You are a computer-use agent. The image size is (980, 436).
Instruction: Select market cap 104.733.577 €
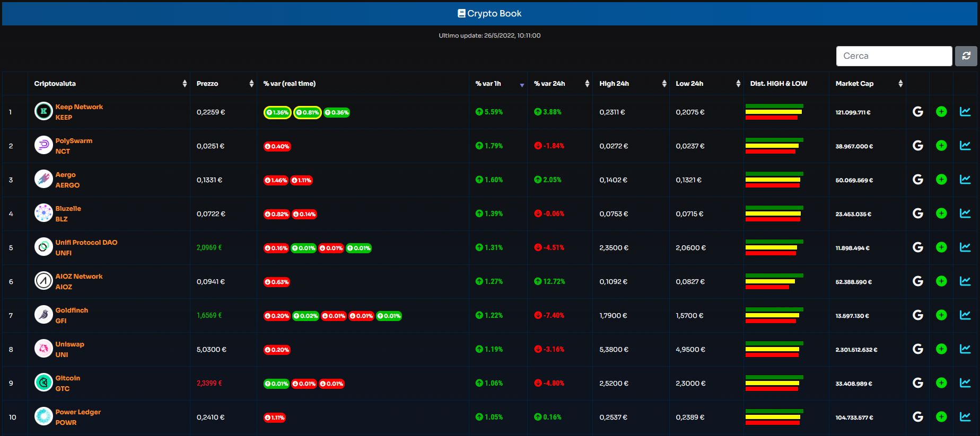(x=854, y=417)
